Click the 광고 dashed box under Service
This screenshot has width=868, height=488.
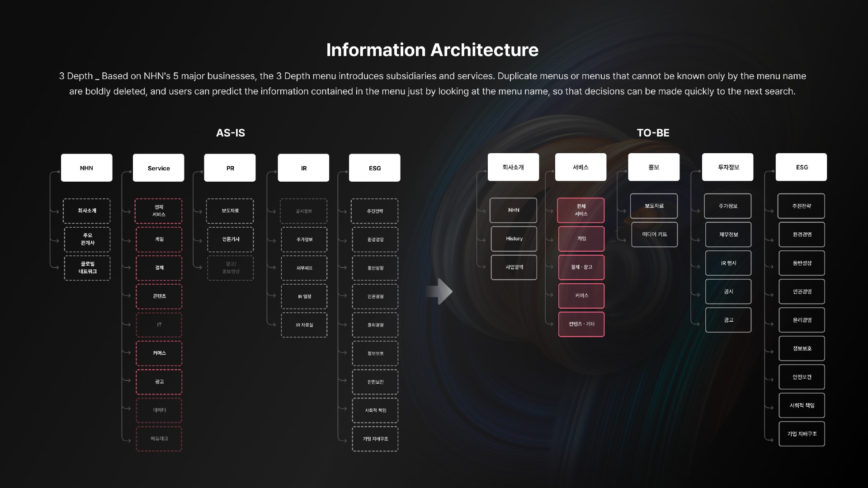pos(159,382)
